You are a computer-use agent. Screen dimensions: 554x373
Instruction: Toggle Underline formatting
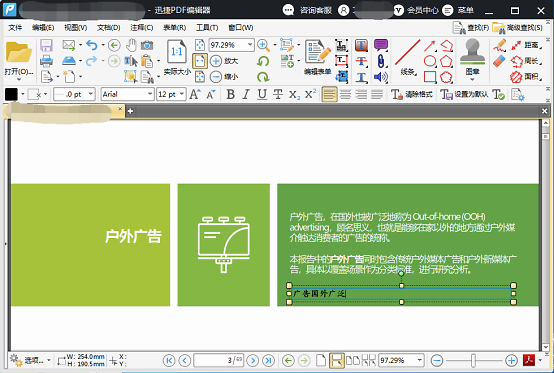pyautogui.click(x=262, y=94)
